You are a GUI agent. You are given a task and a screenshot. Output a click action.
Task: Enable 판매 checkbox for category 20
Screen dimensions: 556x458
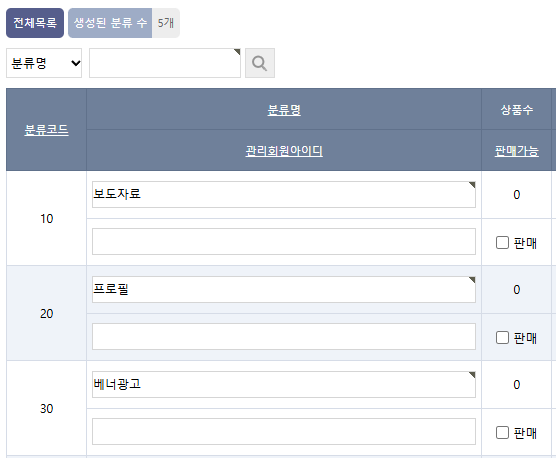[502, 337]
